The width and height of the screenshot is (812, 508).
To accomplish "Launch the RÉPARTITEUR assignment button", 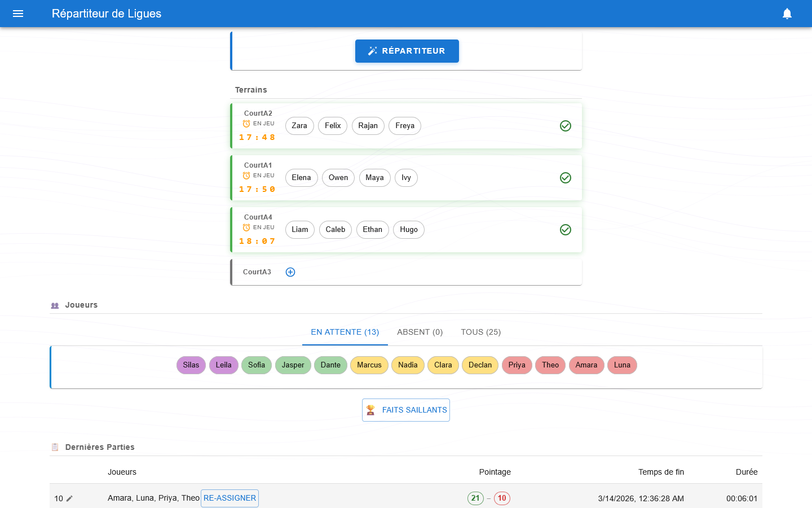I will (x=407, y=51).
